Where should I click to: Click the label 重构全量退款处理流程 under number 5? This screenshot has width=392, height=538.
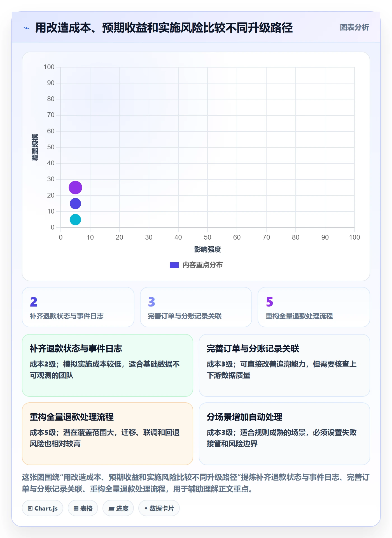tap(299, 316)
